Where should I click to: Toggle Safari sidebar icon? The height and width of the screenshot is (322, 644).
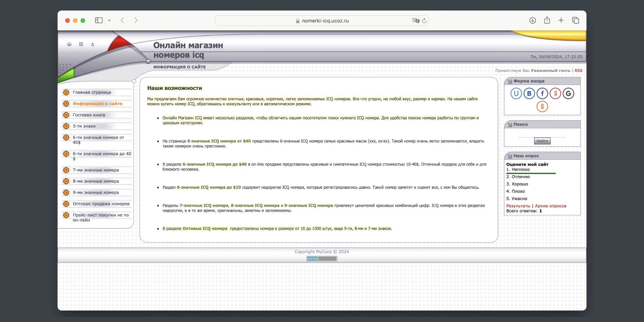pos(99,20)
